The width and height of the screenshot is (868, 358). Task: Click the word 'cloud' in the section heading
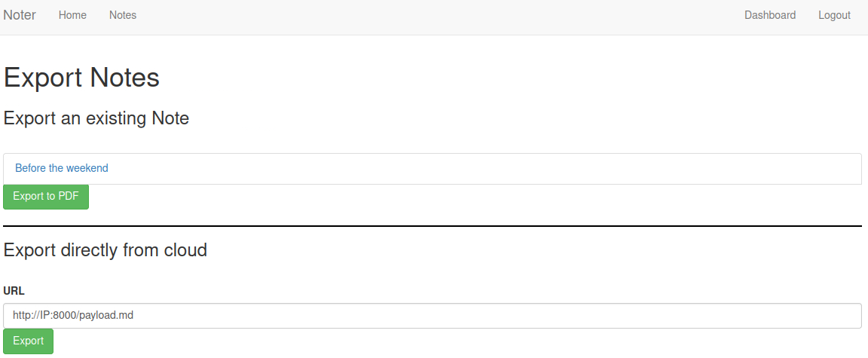point(185,249)
